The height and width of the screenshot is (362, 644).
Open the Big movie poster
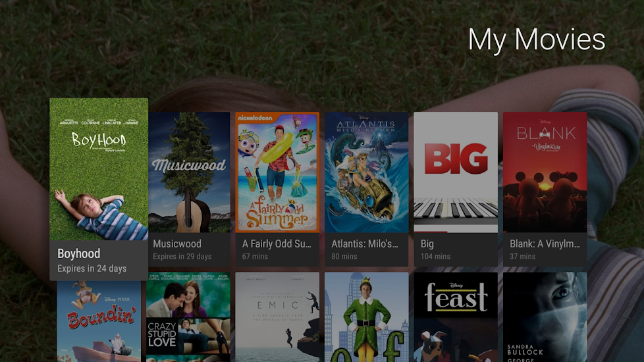[455, 170]
